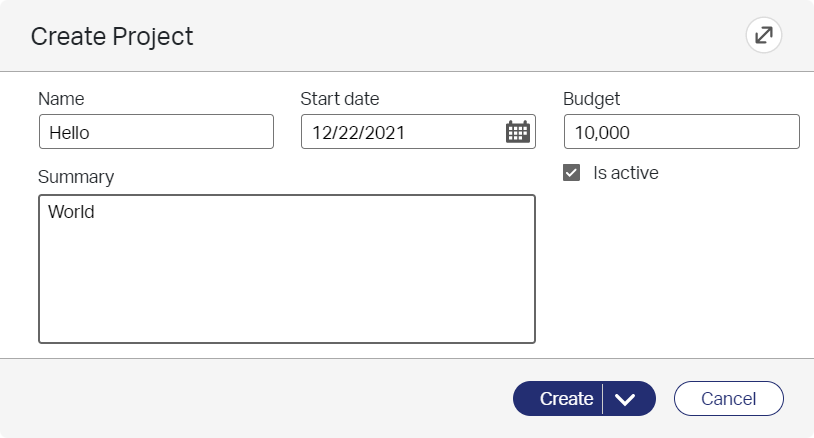Cancel the project creation
Screen dimensions: 814x438
(728, 399)
